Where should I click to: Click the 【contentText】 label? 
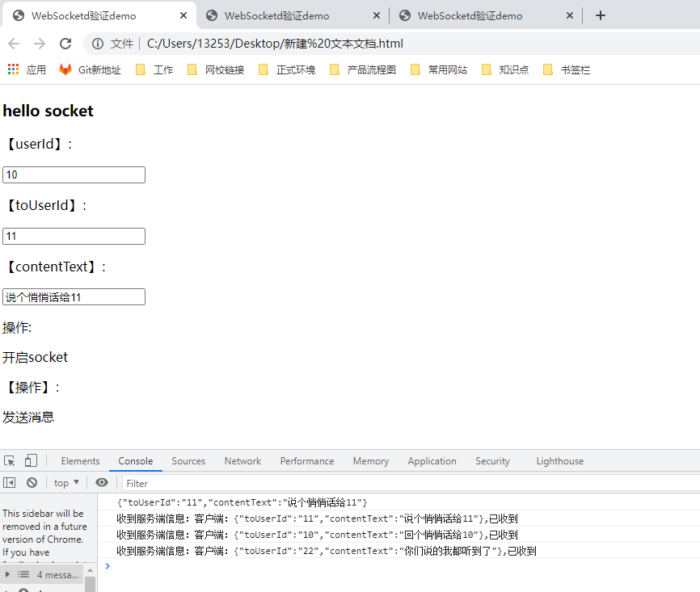pyautogui.click(x=54, y=267)
